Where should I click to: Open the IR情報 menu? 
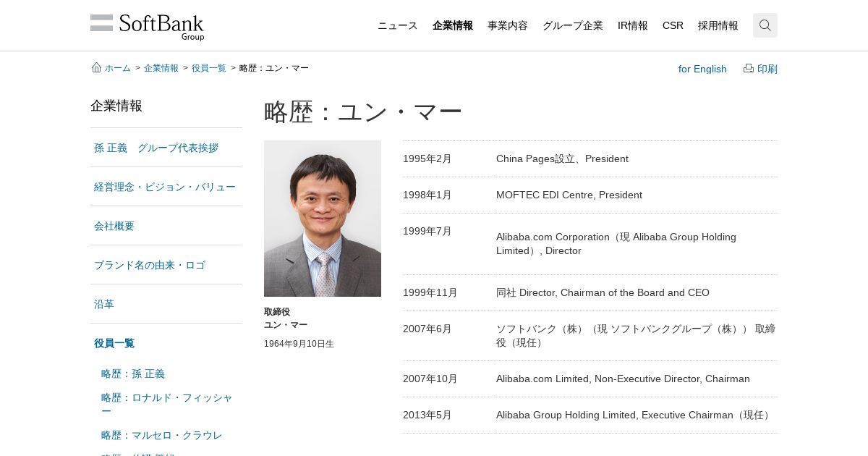(633, 25)
